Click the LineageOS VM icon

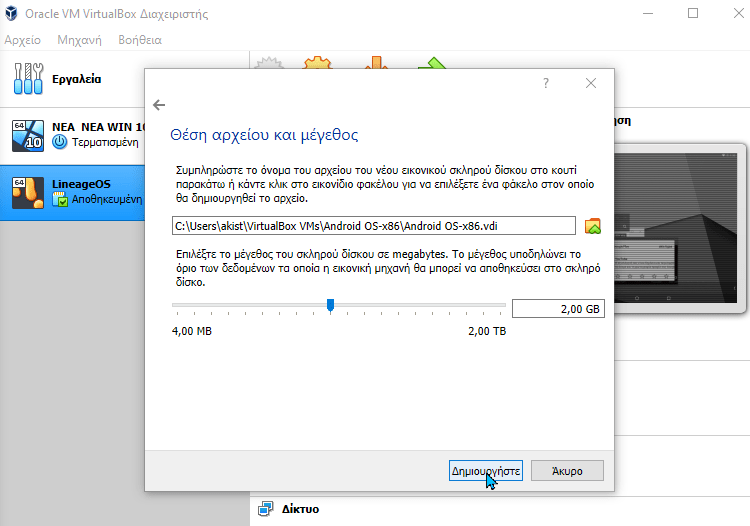tap(28, 193)
